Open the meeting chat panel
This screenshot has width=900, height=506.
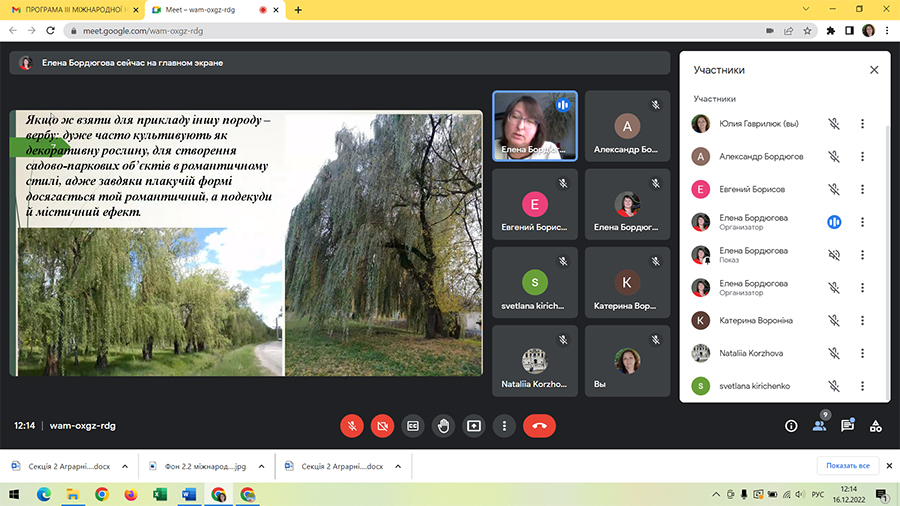(847, 425)
